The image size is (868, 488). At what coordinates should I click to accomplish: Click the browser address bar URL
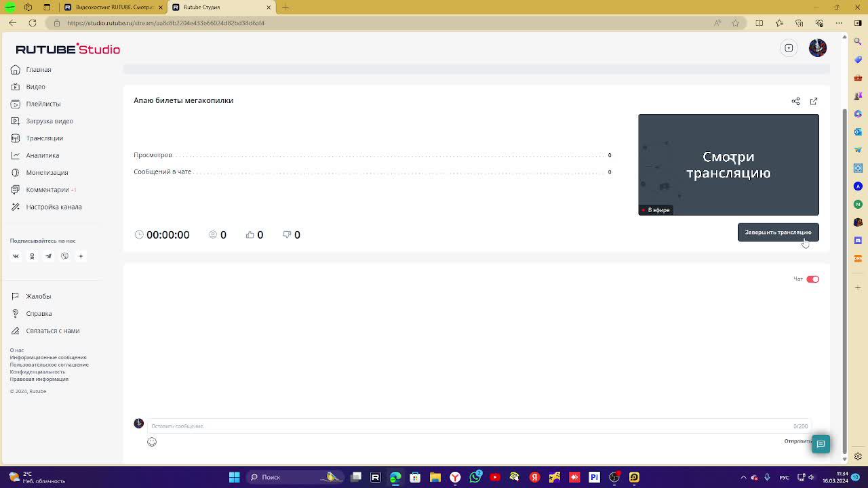tap(166, 23)
